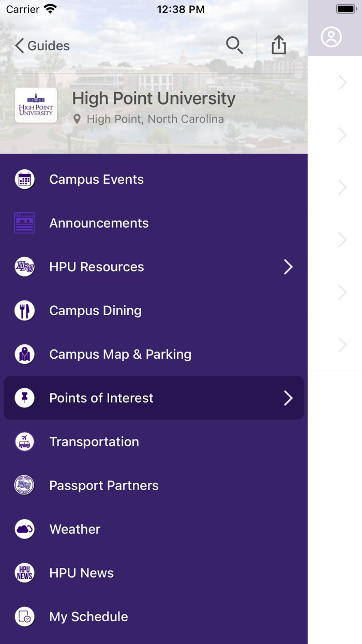This screenshot has height=644, width=362.
Task: Open the user profile icon
Action: click(x=331, y=37)
